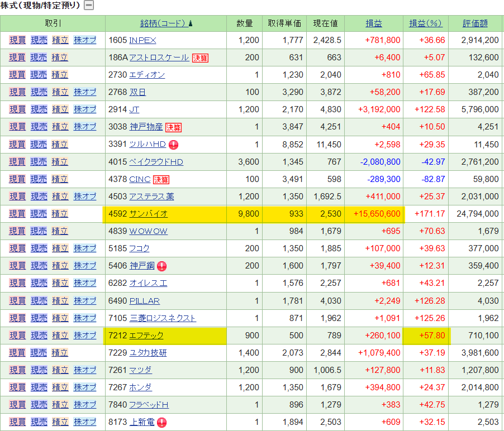The image size is (504, 431).
Task: Open the ユタカ技研 stock link
Action: [x=148, y=353]
